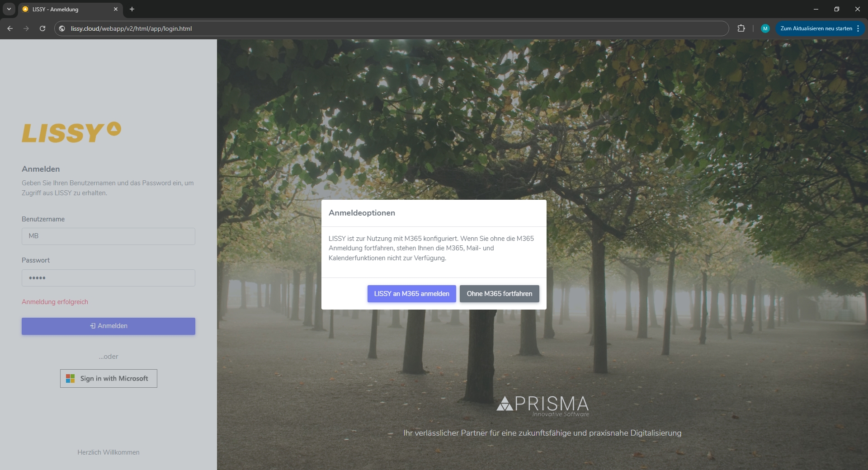Screen dimensions: 868x470
Task: Open the Chrome profile avatar M
Action: [765, 28]
